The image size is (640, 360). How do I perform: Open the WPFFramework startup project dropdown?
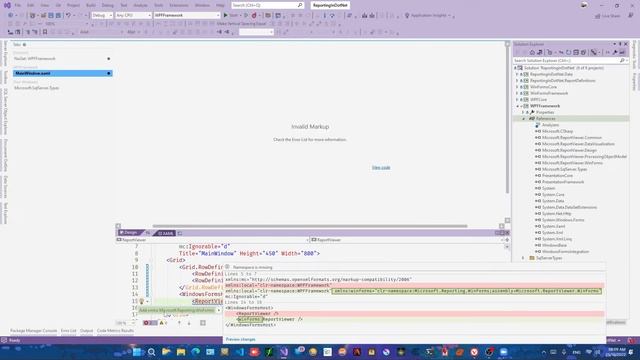[x=187, y=15]
